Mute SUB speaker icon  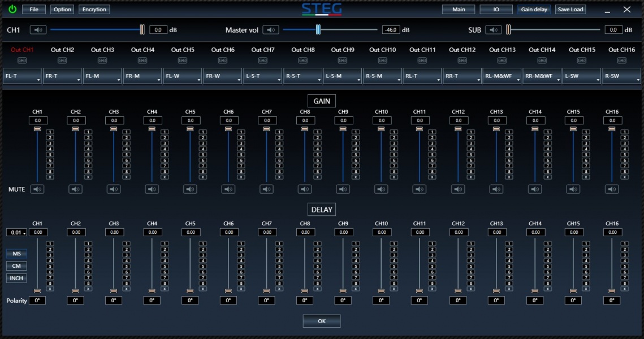(x=493, y=29)
